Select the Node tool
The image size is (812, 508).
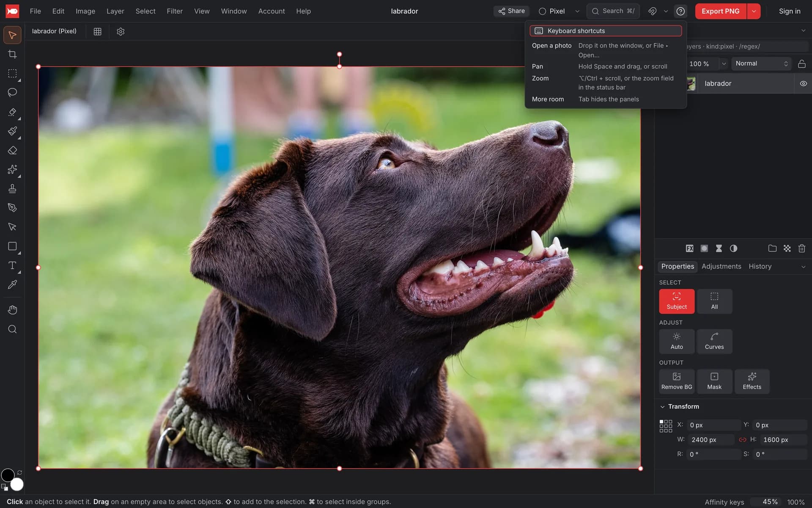12,227
